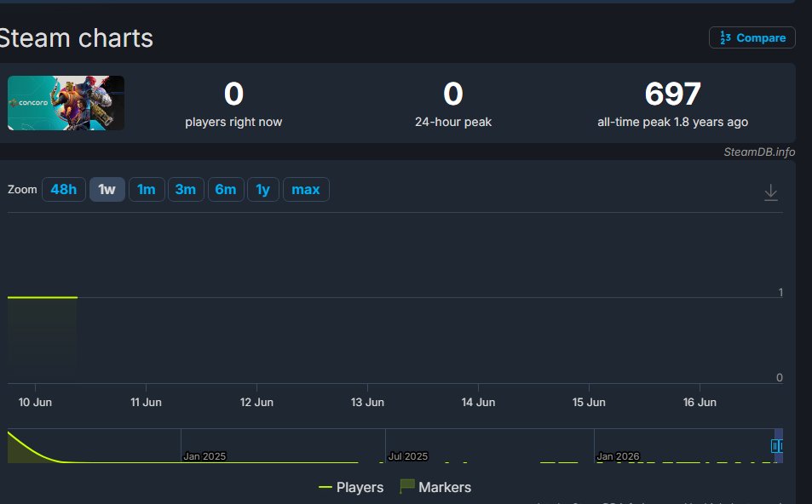The width and height of the screenshot is (812, 504).
Task: Open the Compare charts button
Action: click(x=752, y=37)
